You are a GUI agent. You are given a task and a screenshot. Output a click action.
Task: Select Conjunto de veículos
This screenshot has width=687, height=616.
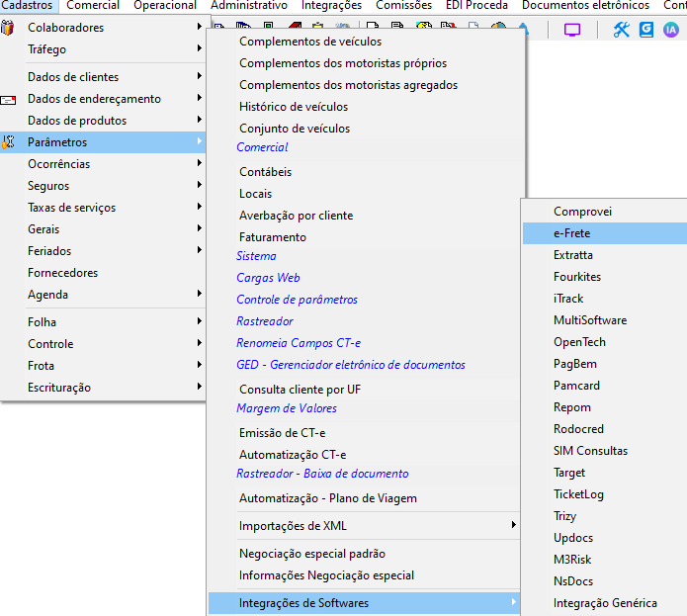295,129
